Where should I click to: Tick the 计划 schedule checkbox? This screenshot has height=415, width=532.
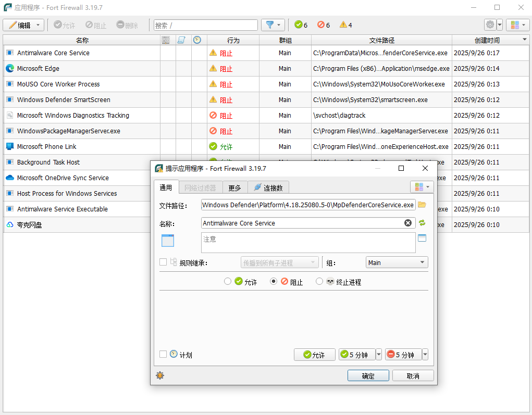pos(163,354)
